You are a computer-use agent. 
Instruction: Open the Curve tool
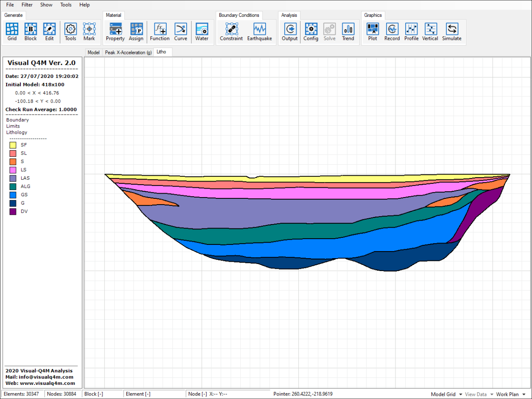180,32
